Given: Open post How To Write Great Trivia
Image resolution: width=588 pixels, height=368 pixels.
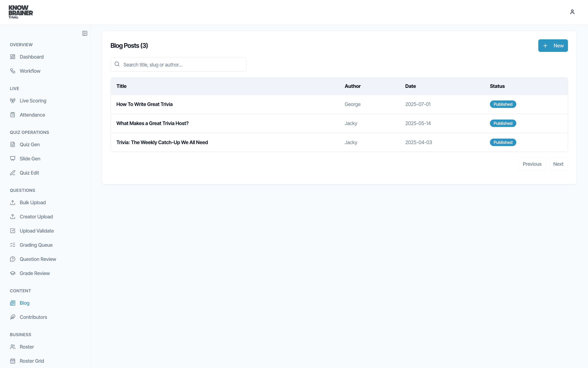Looking at the screenshot, I should pos(144,104).
